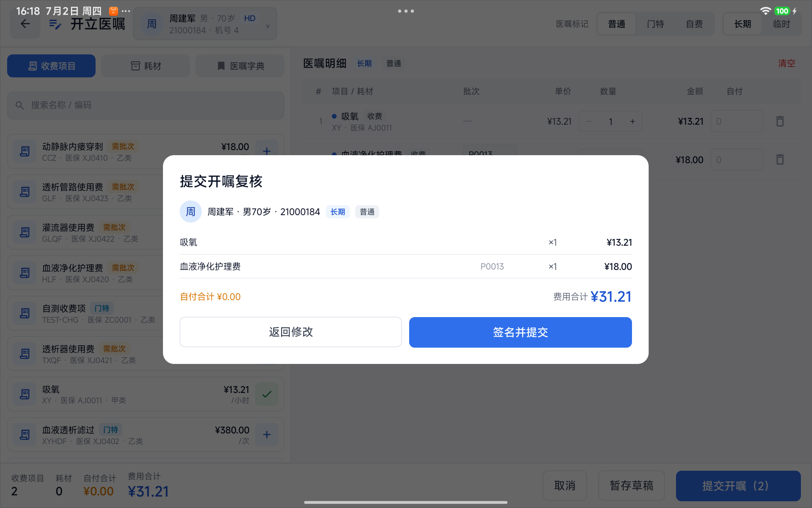Image resolution: width=812 pixels, height=508 pixels.
Task: Switch to 长期 order type
Action: click(x=742, y=24)
